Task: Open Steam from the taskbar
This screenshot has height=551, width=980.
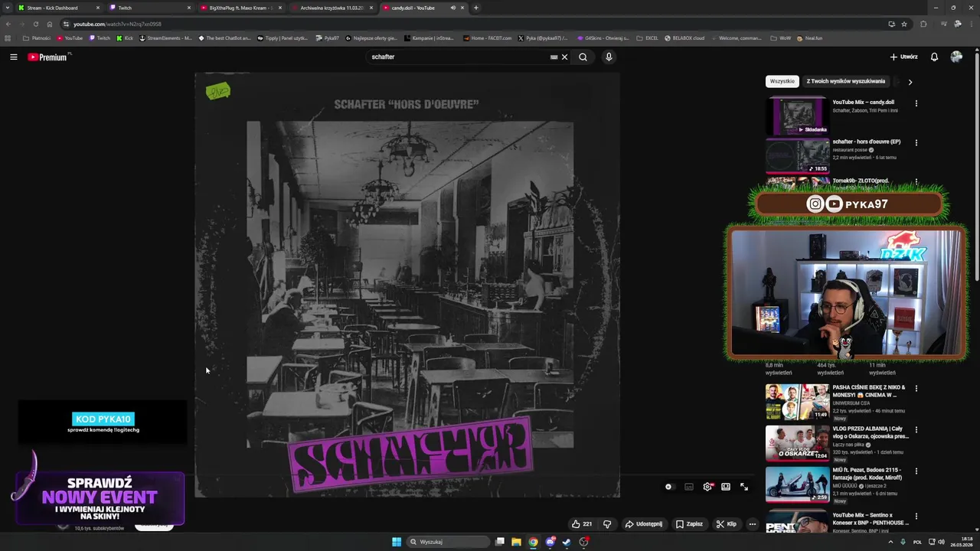Action: [567, 542]
